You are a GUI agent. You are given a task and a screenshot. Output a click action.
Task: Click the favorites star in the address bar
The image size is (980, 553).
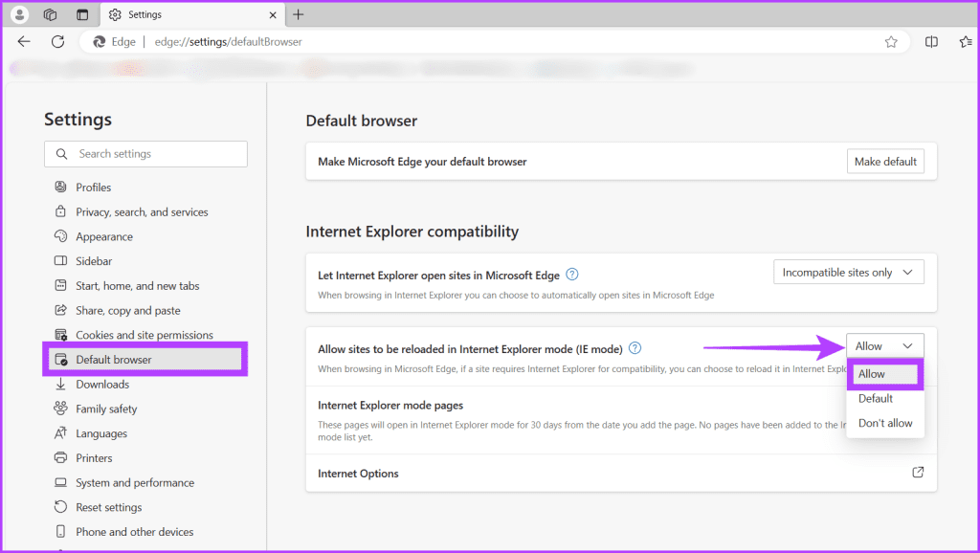coord(890,41)
